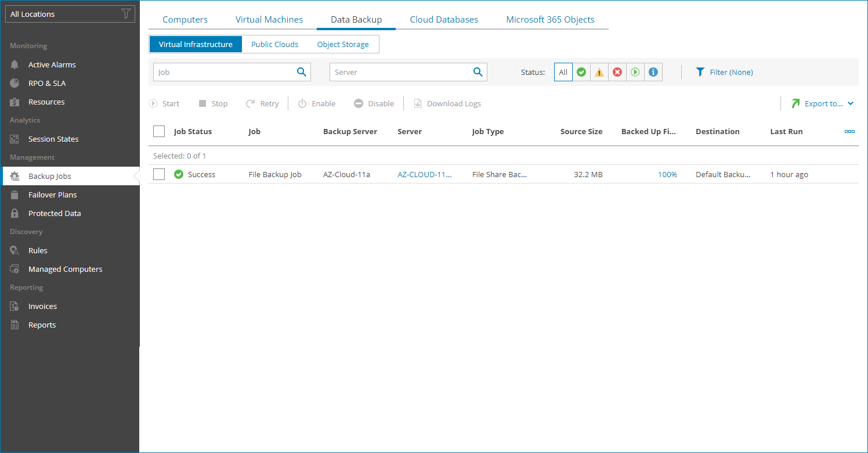Toggle the green success status filter
The height and width of the screenshot is (453, 868).
581,71
